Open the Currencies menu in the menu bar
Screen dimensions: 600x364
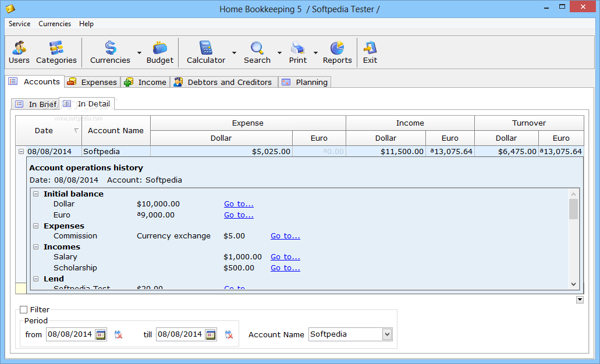55,24
